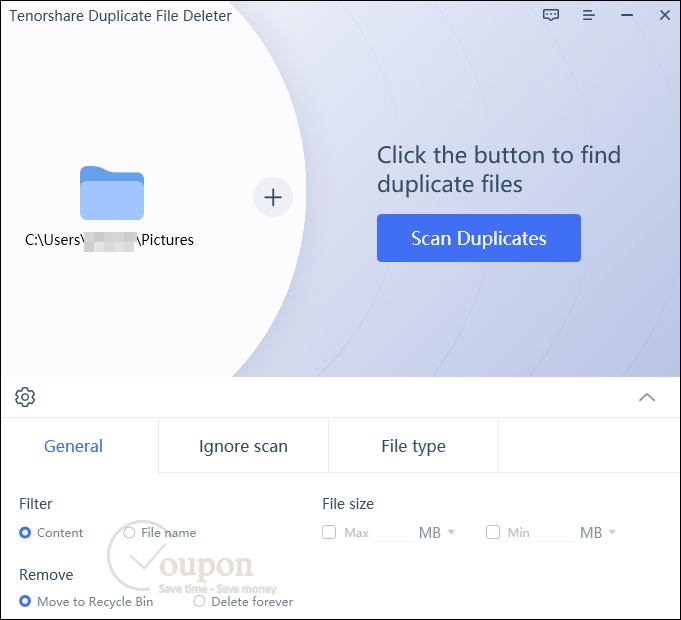Open the Min size unit dropdown
The height and width of the screenshot is (620, 681).
(598, 532)
